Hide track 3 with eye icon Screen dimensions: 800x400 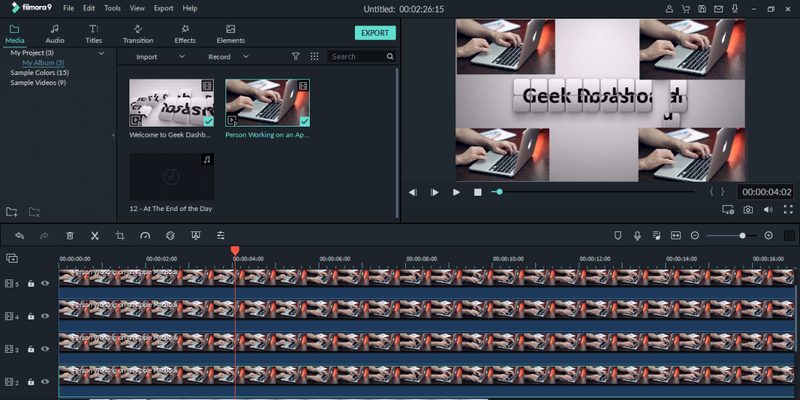click(45, 348)
